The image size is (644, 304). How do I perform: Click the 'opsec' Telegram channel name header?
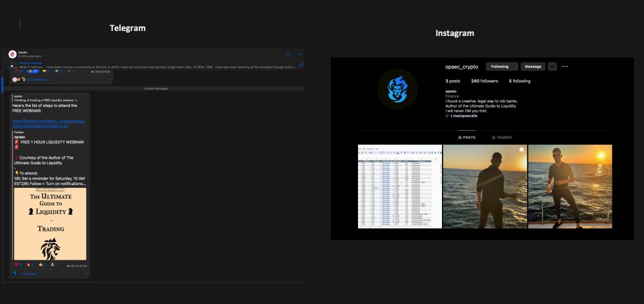pyautogui.click(x=23, y=52)
